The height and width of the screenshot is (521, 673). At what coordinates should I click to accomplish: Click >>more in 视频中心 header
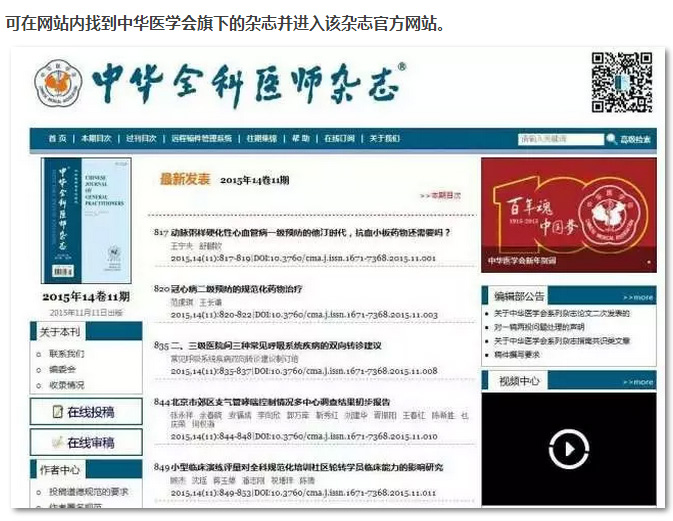(638, 382)
